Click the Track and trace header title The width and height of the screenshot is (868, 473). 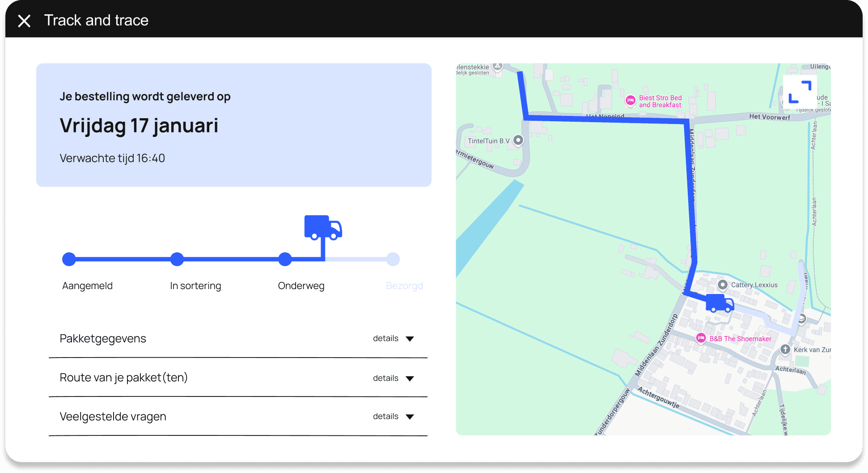pyautogui.click(x=96, y=20)
